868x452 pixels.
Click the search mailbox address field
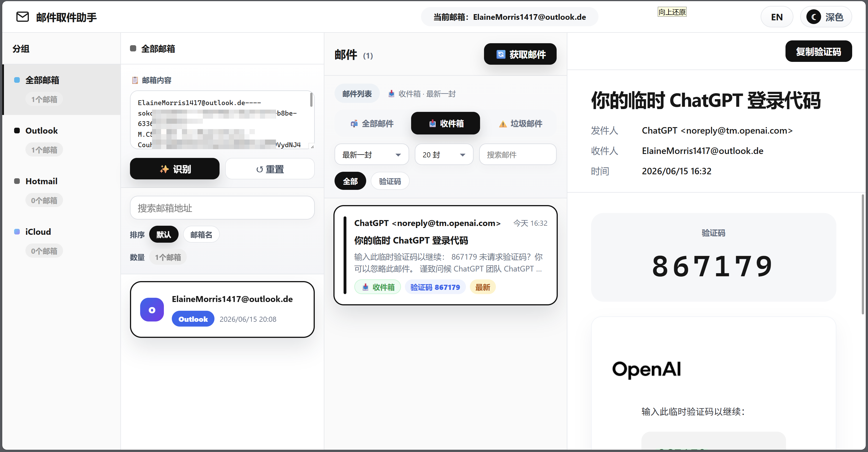coord(222,208)
